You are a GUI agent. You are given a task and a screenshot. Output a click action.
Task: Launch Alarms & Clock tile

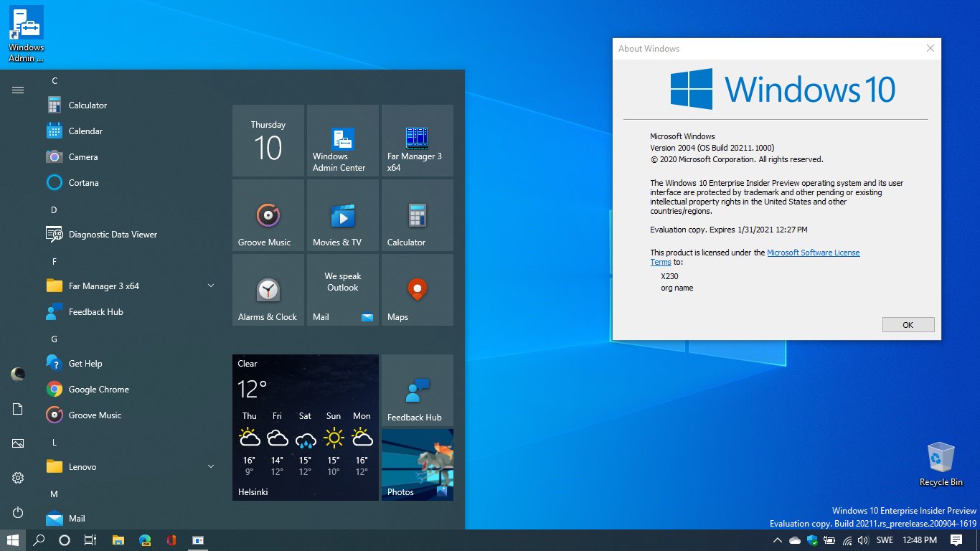pos(268,290)
